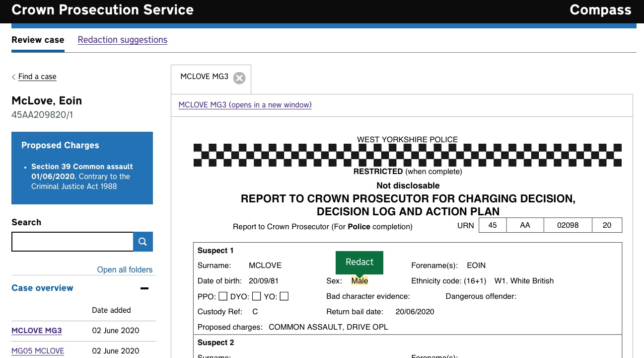Open the MCLOVE MG3 document in sidebar
Image resolution: width=644 pixels, height=358 pixels.
[37, 331]
